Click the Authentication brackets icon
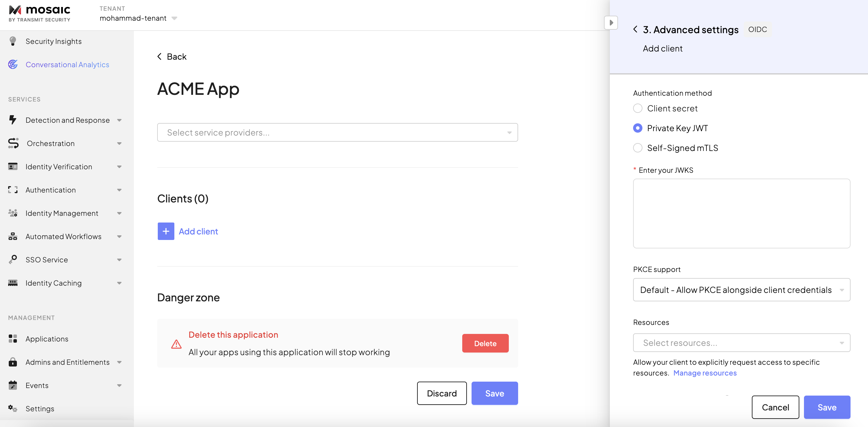Screen dimensions: 868x427 coord(13,190)
